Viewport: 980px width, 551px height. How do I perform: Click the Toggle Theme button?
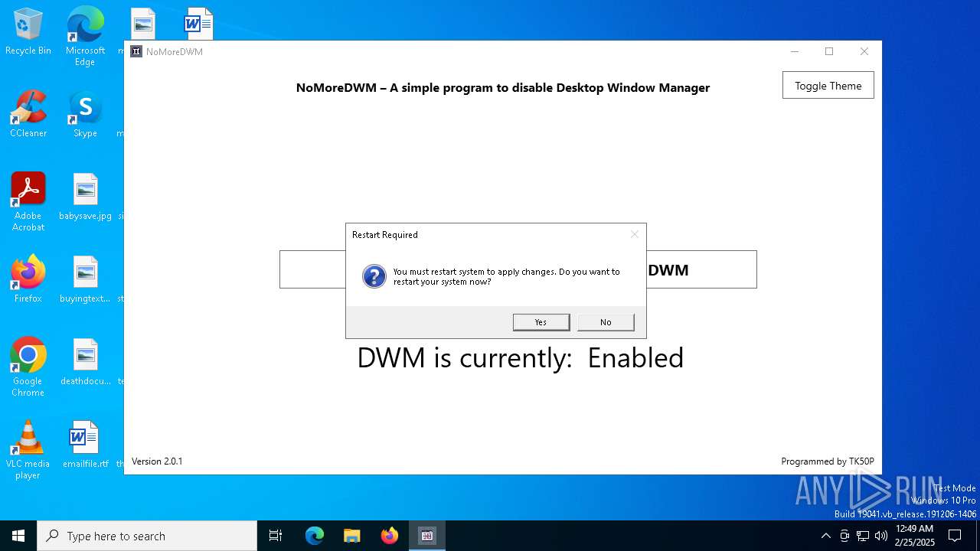tap(828, 86)
